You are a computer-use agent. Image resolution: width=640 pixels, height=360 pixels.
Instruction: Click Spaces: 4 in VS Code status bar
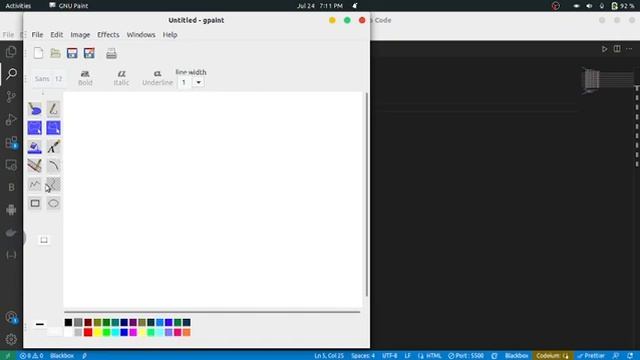tap(363, 356)
